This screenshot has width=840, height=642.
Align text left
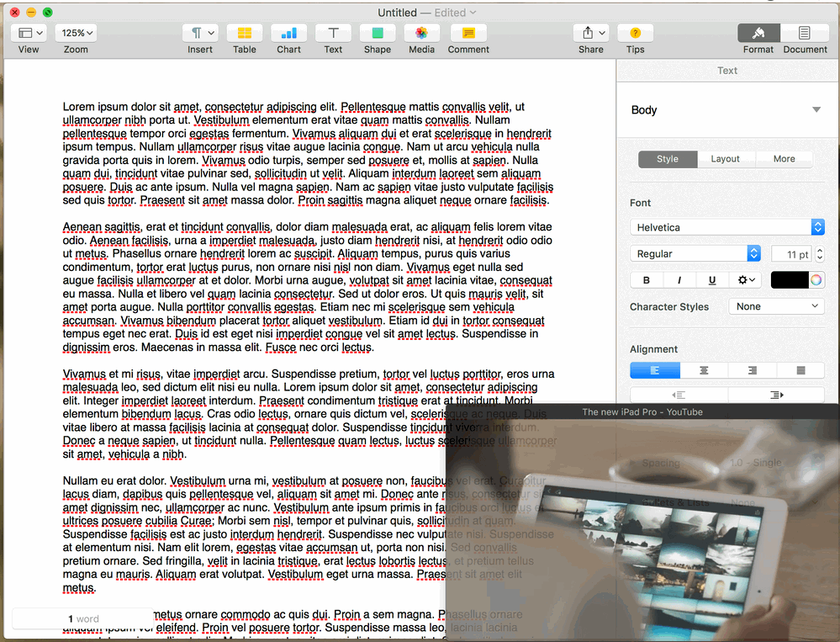click(x=655, y=370)
